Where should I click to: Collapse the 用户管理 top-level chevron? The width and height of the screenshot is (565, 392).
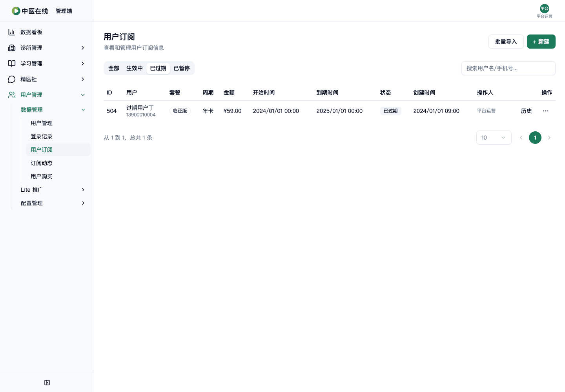(83, 95)
